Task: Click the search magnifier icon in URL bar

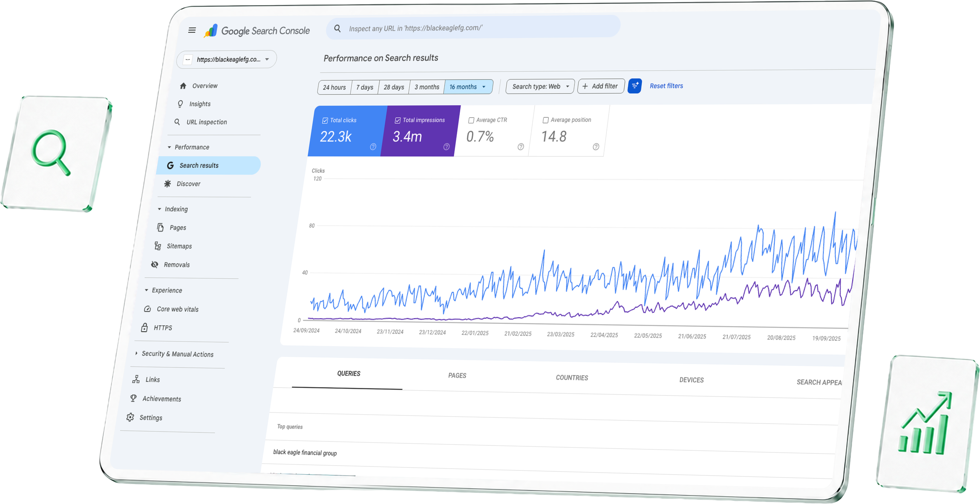Action: 337,28
